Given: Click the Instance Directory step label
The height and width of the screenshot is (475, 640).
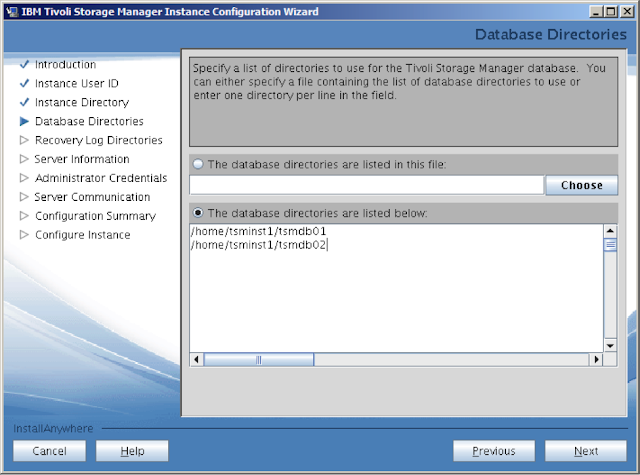Looking at the screenshot, I should pos(82,102).
